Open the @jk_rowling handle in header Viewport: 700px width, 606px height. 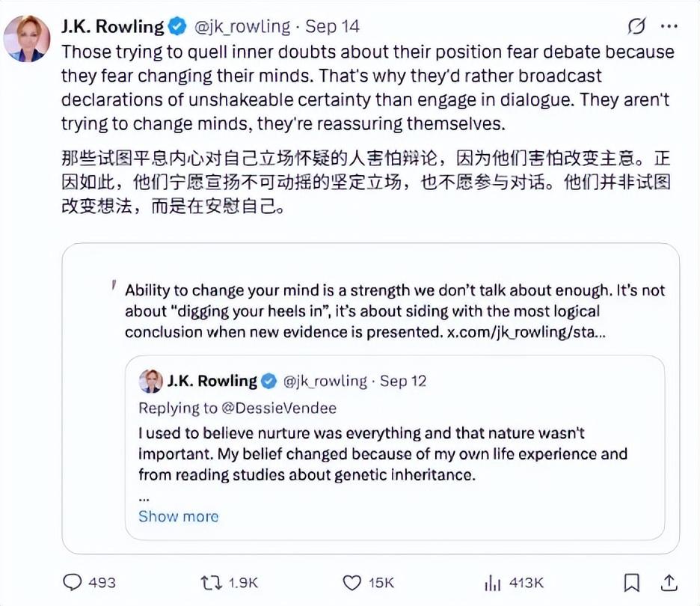(x=242, y=27)
